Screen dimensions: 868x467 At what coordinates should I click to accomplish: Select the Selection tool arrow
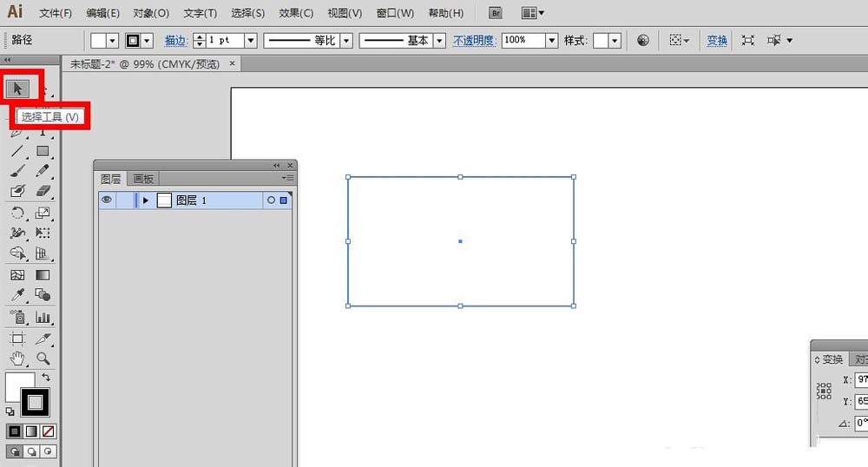coord(17,89)
